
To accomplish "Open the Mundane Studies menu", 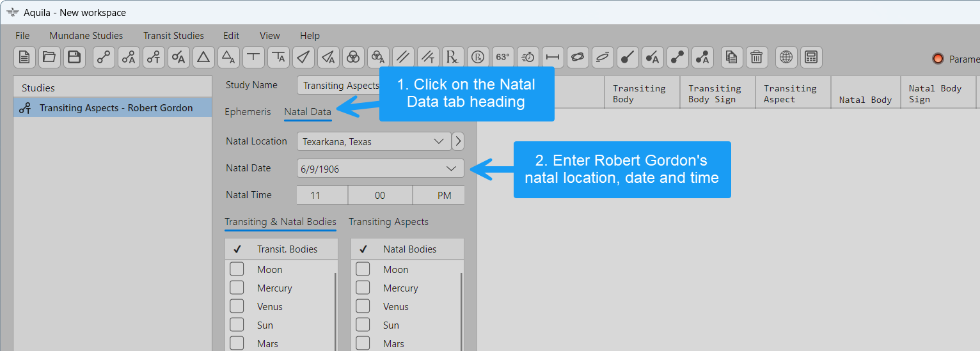I will click(86, 36).
